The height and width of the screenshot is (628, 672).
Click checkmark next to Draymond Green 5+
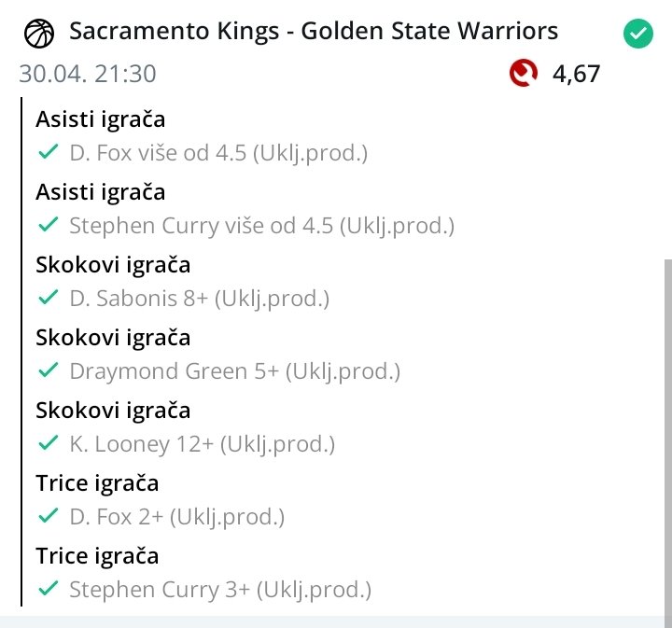47,371
